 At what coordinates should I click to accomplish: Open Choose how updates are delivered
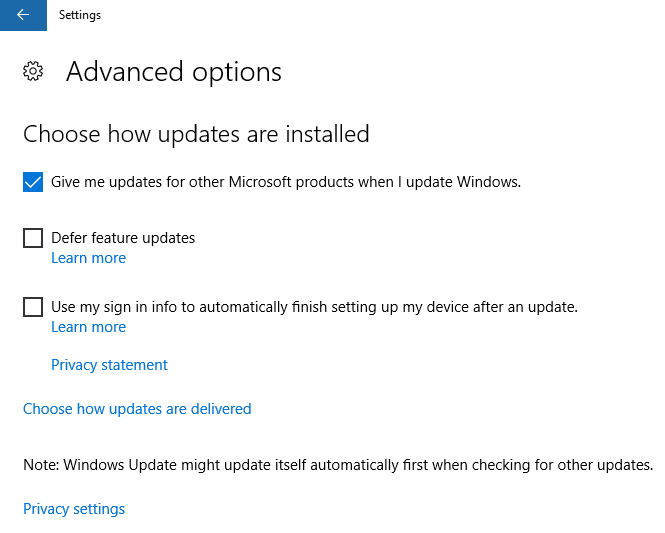(x=137, y=409)
